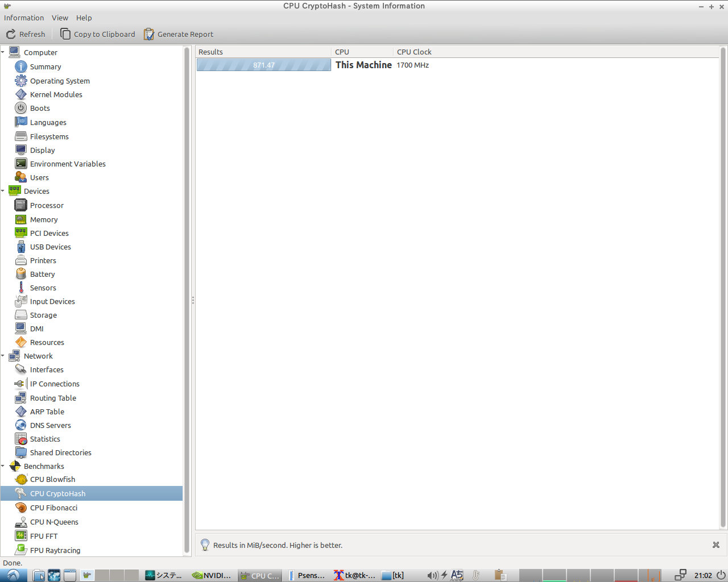Click the FPU FFT benchmark icon
728x582 pixels.
coord(21,536)
